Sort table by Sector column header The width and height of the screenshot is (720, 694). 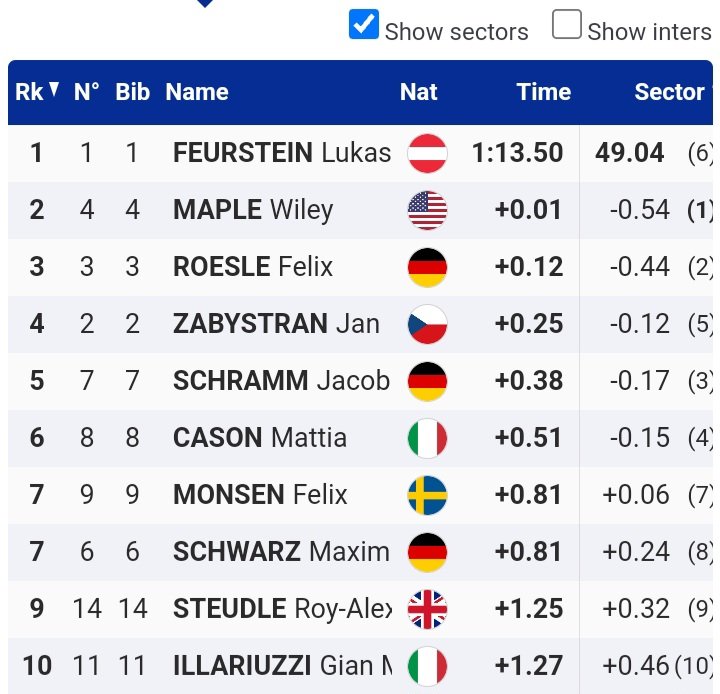(669, 92)
